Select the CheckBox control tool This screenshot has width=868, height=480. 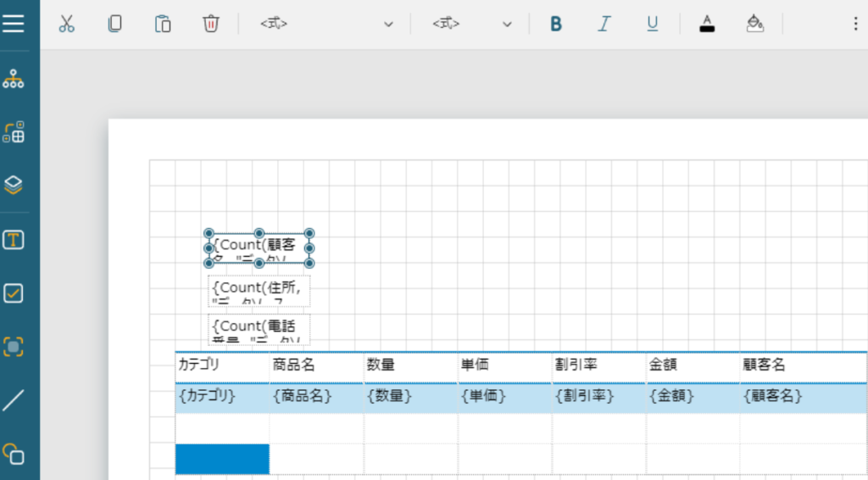(x=14, y=293)
